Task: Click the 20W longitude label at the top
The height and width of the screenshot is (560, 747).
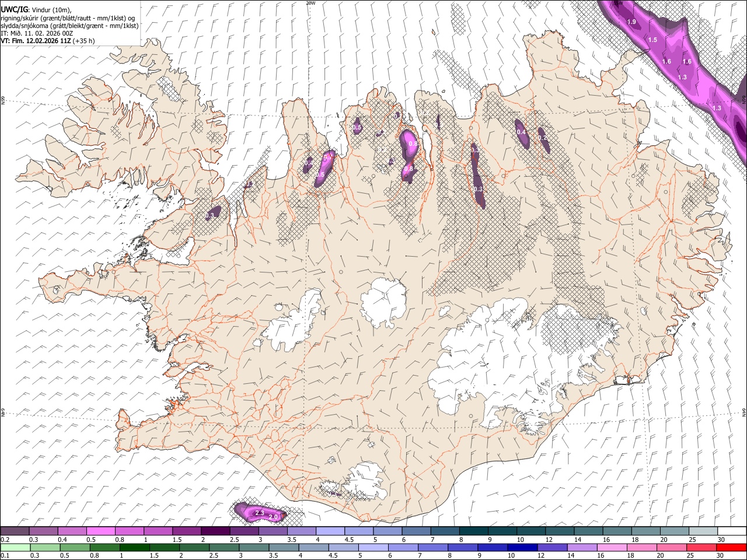Action: click(x=310, y=3)
